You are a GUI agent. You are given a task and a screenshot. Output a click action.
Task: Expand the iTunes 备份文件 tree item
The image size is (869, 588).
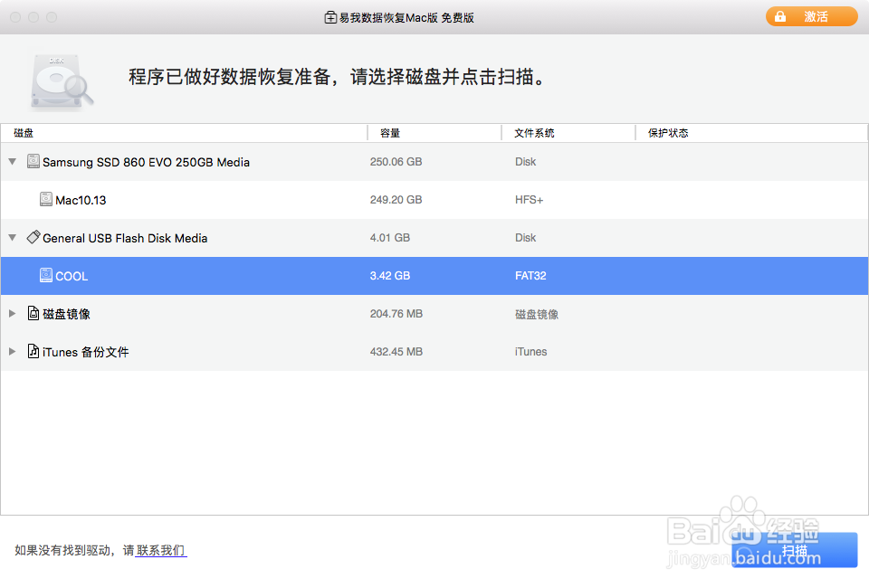(x=12, y=351)
